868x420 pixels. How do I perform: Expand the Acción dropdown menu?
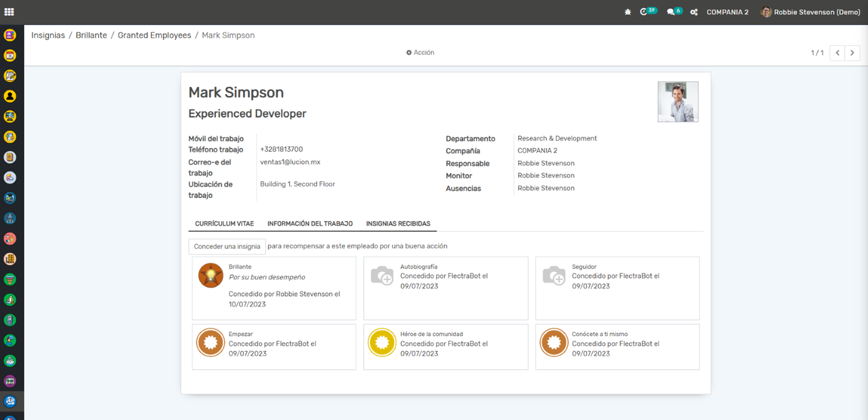pyautogui.click(x=420, y=53)
